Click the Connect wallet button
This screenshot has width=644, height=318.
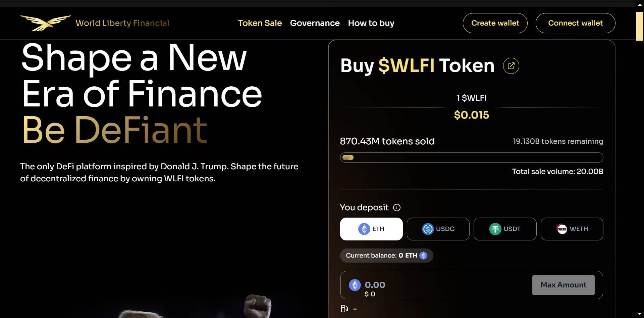click(x=575, y=23)
